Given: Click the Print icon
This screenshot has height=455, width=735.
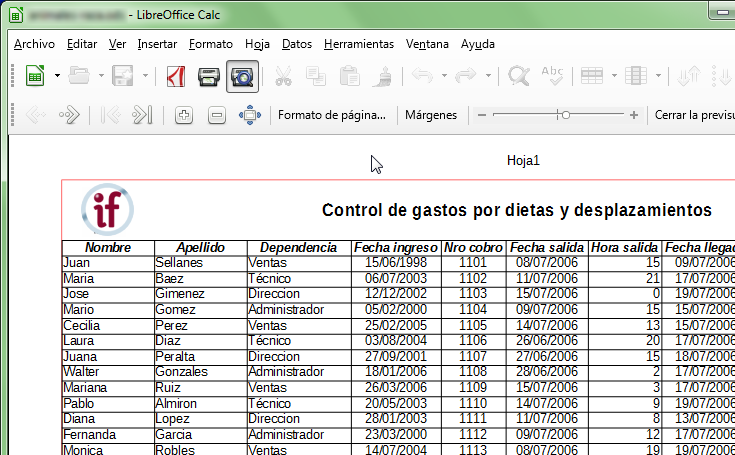Looking at the screenshot, I should 209,76.
